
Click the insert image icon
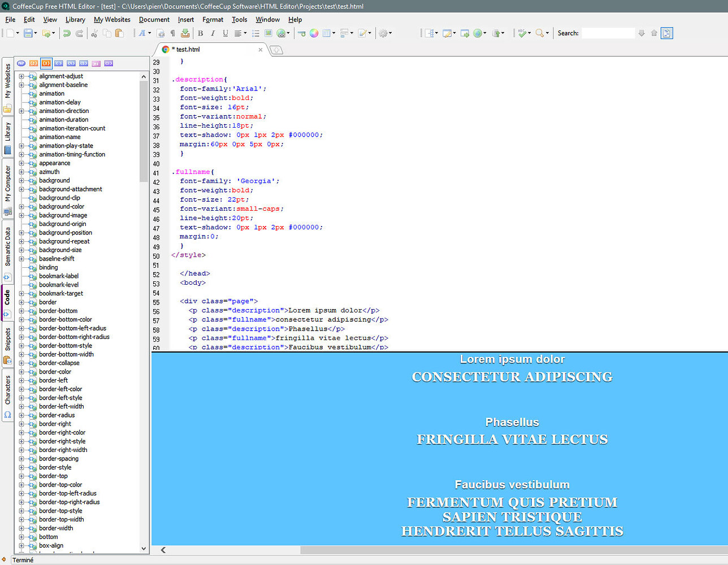[x=268, y=33]
